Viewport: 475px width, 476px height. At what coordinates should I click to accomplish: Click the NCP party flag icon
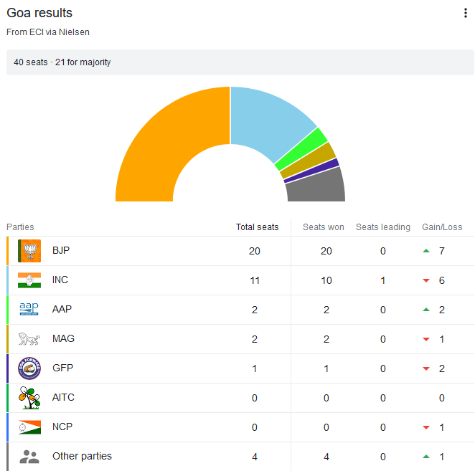point(29,427)
